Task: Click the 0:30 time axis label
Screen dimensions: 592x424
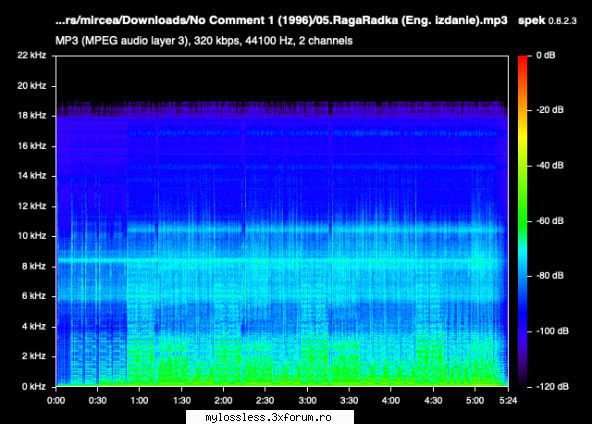Action: click(97, 401)
